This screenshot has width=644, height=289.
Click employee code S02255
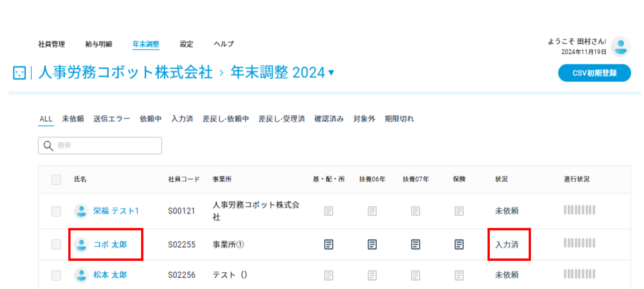tap(182, 245)
